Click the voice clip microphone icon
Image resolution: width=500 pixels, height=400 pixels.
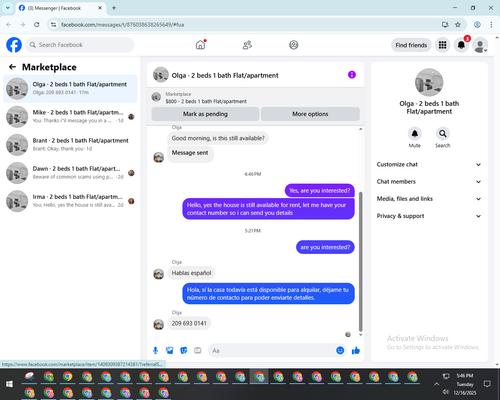155,350
